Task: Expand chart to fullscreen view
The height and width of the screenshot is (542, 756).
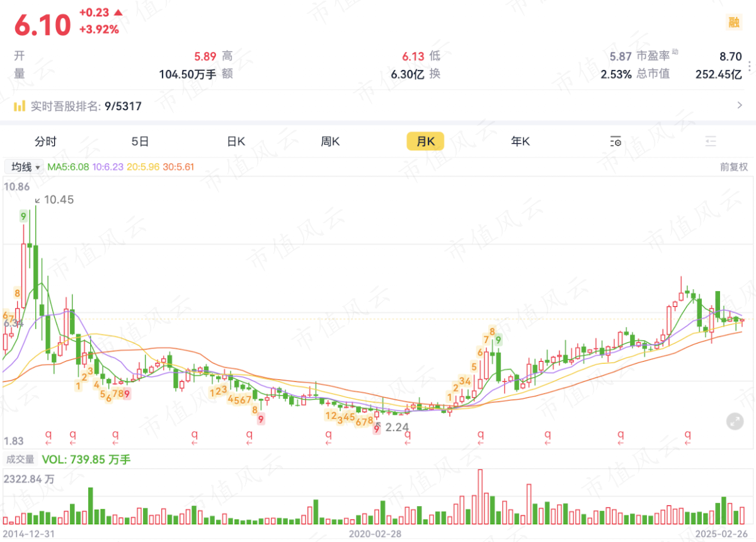Action: (735, 422)
